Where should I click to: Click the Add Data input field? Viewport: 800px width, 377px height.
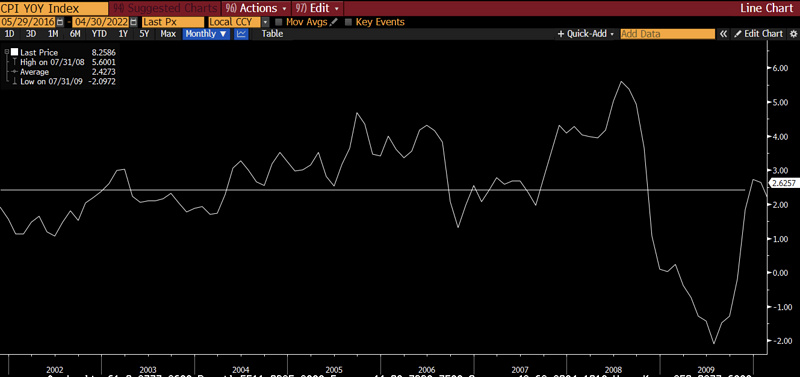(x=667, y=34)
